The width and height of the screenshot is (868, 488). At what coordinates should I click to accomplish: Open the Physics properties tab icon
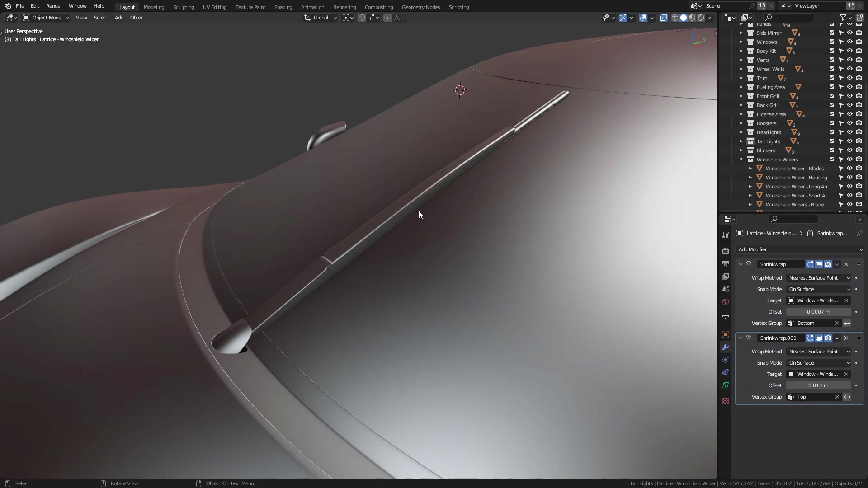coord(726,360)
